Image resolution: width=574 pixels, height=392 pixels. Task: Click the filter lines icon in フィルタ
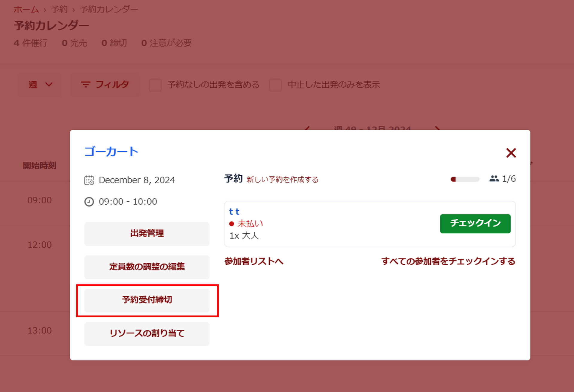86,85
